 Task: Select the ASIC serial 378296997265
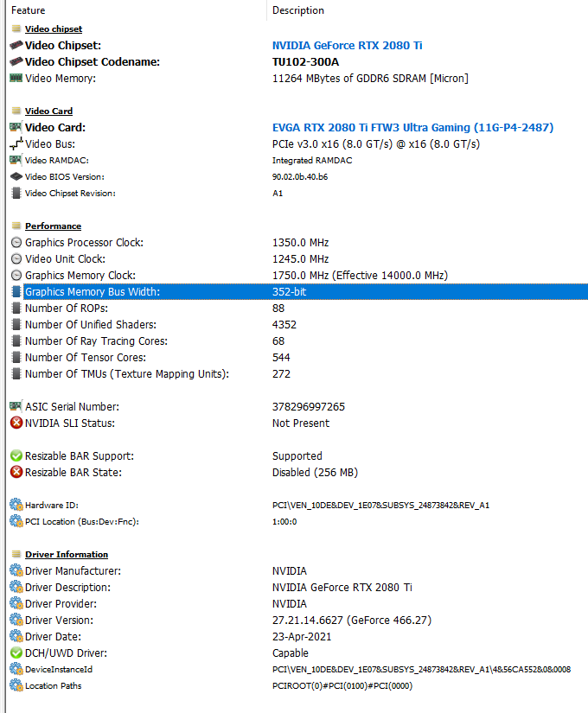(309, 406)
